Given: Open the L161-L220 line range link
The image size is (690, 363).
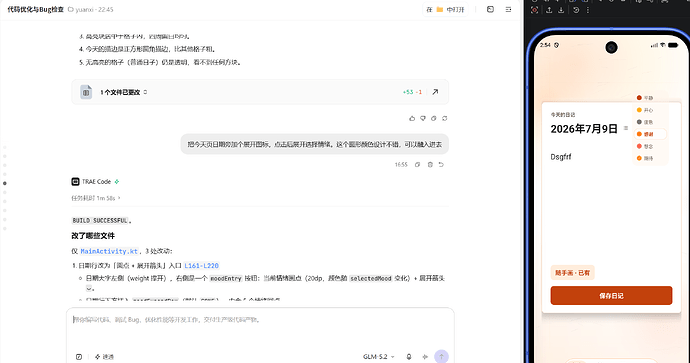Looking at the screenshot, I should point(201,265).
